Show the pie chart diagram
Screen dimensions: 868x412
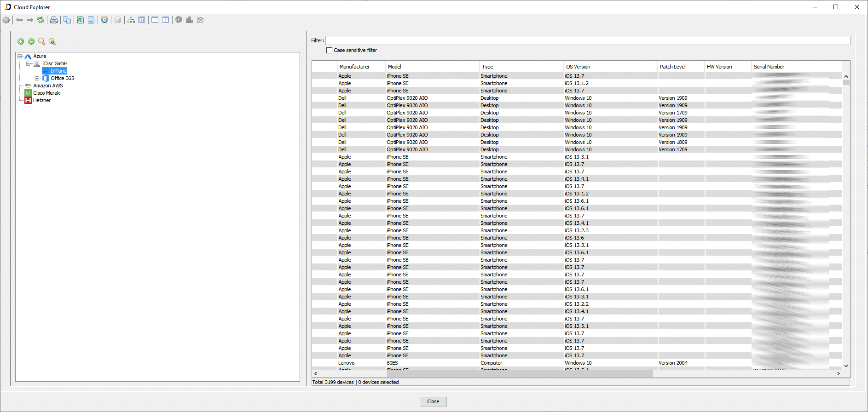pyautogui.click(x=179, y=20)
